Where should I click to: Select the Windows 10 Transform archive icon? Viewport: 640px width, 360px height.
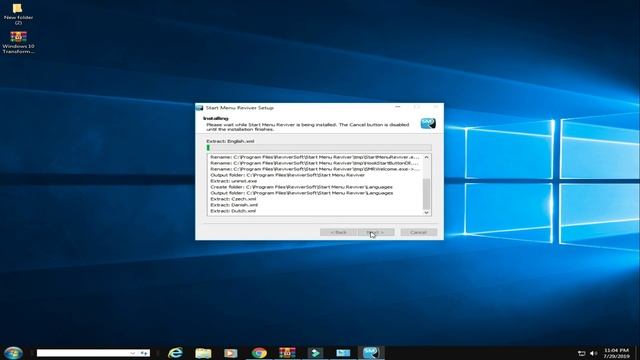(18, 43)
